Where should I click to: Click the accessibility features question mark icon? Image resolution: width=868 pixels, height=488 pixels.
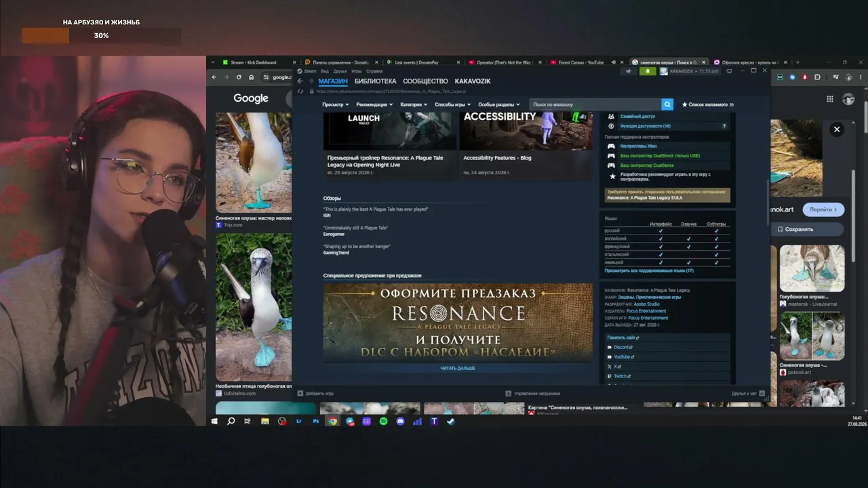[724, 126]
